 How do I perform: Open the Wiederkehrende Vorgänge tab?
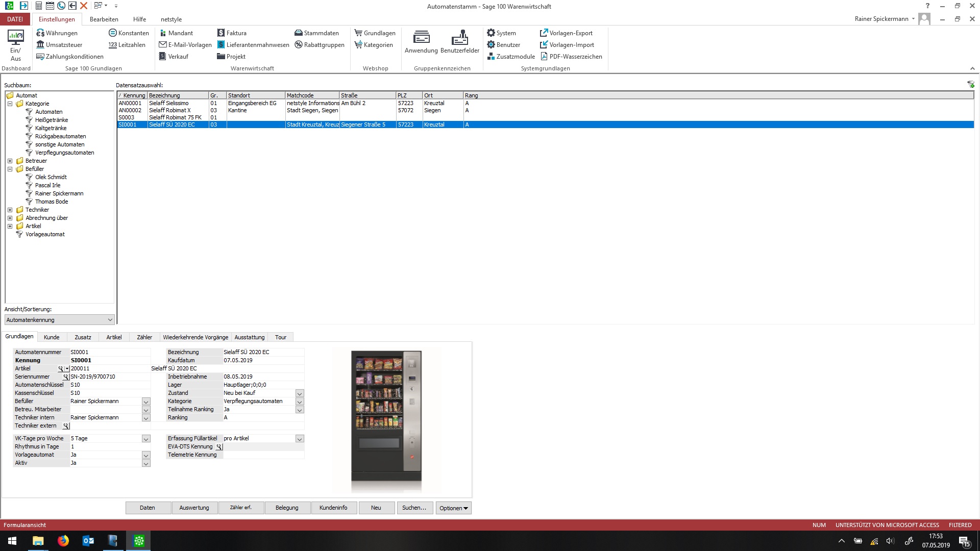pyautogui.click(x=195, y=337)
